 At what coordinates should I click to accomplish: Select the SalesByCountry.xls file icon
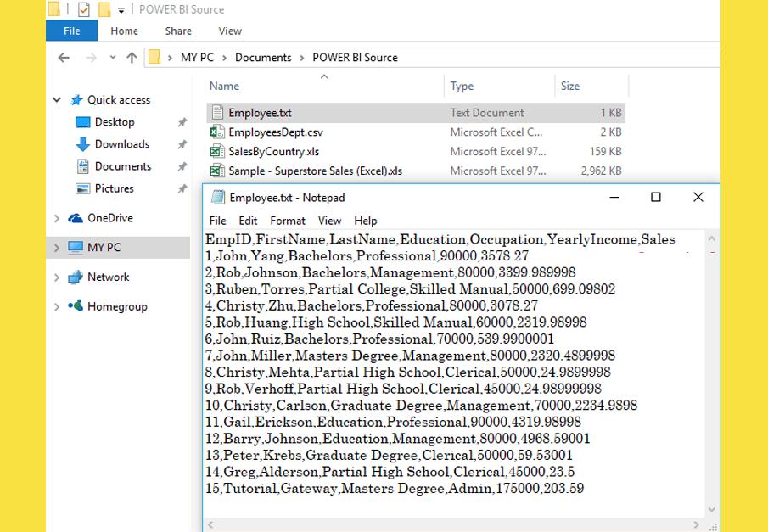(217, 152)
